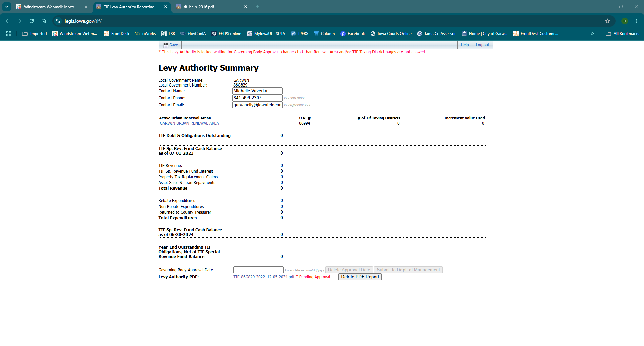644x346 pixels.
Task: Open Chrome three-dot menu
Action: click(636, 21)
